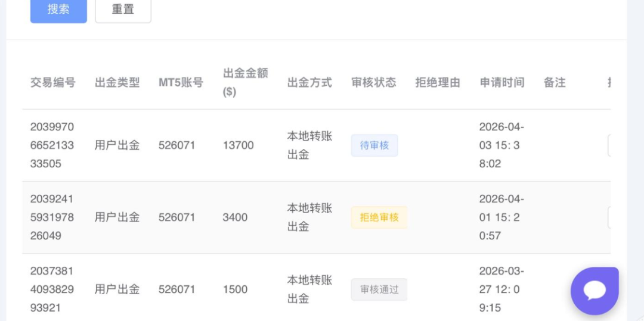Click the 申请时间 column header
The image size is (644, 321).
coord(502,82)
